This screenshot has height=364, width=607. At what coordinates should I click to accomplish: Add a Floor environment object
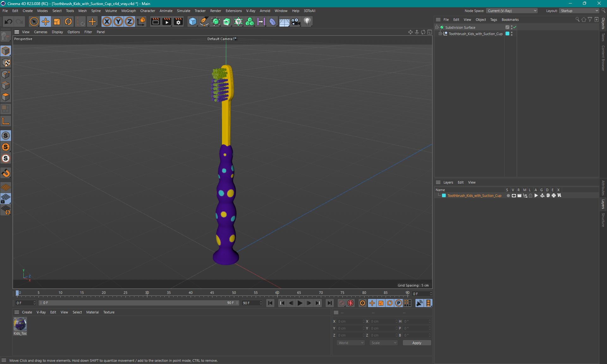pyautogui.click(x=284, y=21)
